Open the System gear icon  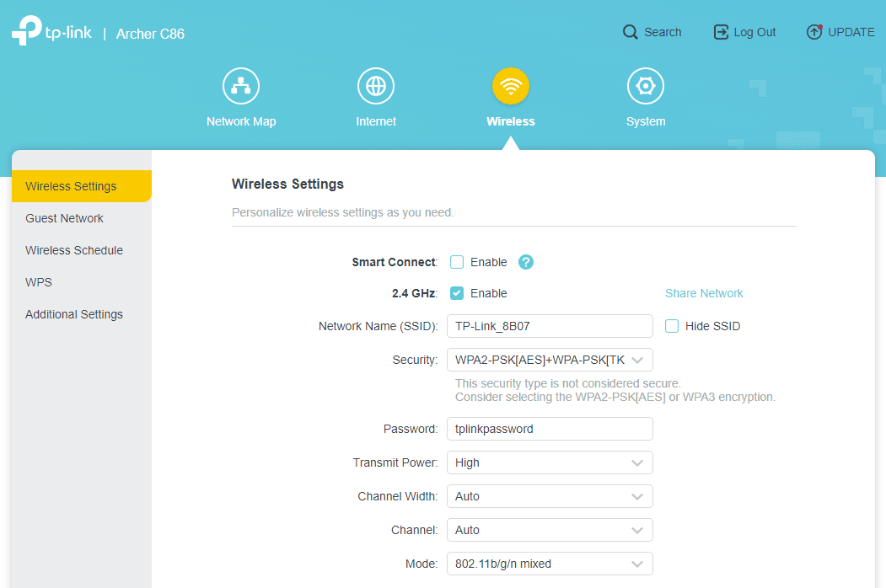[646, 87]
